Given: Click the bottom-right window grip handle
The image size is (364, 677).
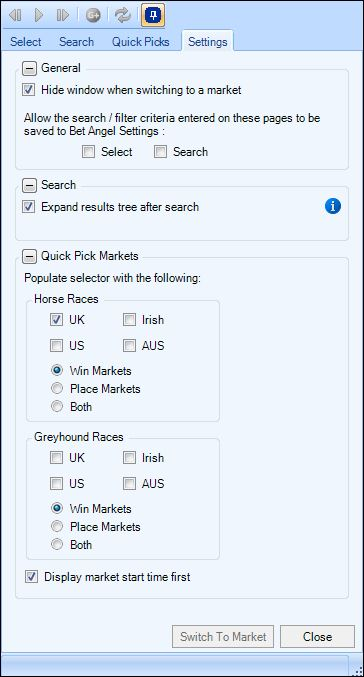Looking at the screenshot, I should click(357, 670).
